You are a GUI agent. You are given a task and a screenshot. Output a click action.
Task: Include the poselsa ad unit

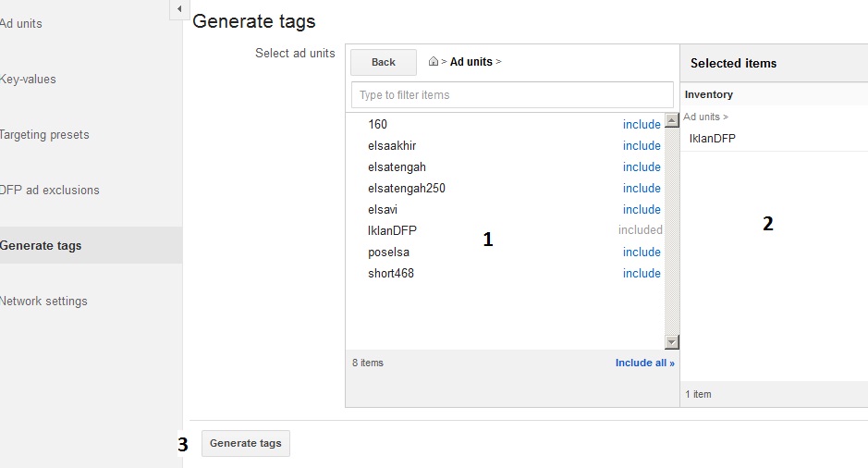641,252
